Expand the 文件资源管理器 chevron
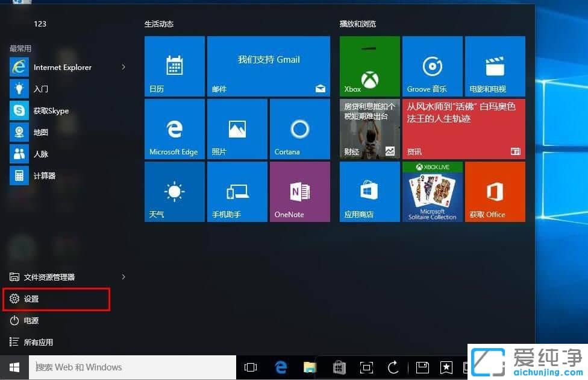Image resolution: width=588 pixels, height=380 pixels. click(123, 277)
